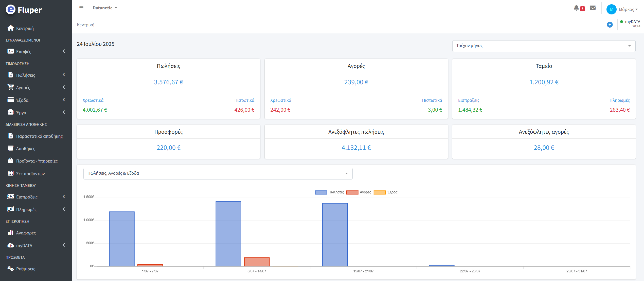Click the red purchases bar for 8/07 - 14/07
Image resolution: width=644 pixels, height=281 pixels.
[257, 262]
